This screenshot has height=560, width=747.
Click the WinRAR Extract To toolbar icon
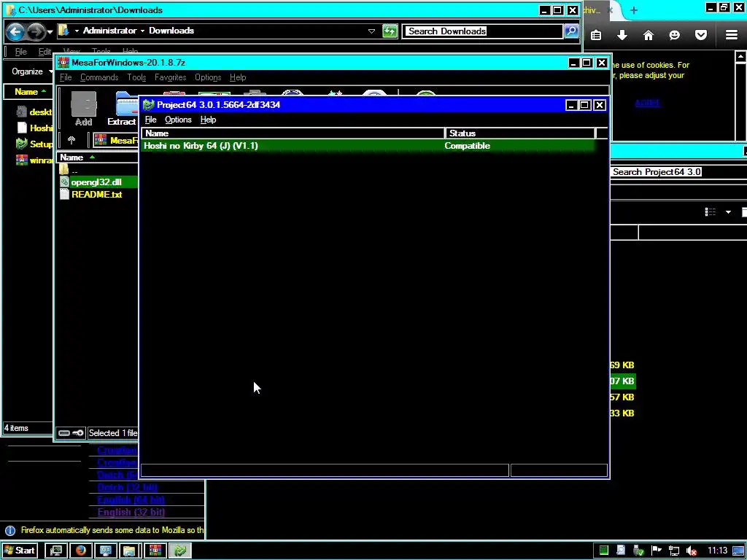(124, 108)
